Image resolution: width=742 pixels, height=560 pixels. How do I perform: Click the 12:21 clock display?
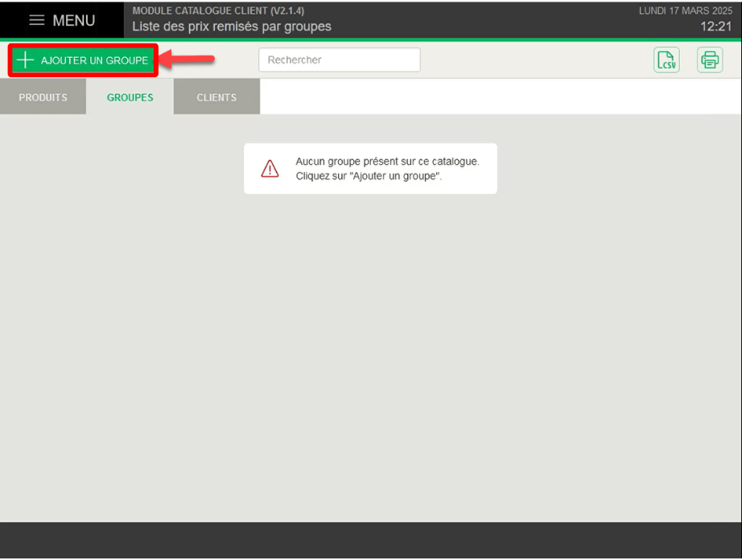coord(716,27)
